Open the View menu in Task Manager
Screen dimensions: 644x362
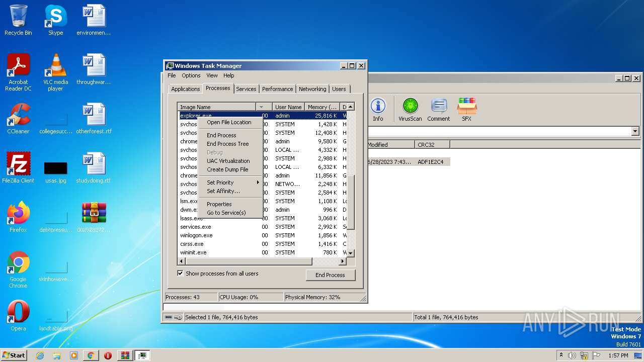(x=212, y=75)
